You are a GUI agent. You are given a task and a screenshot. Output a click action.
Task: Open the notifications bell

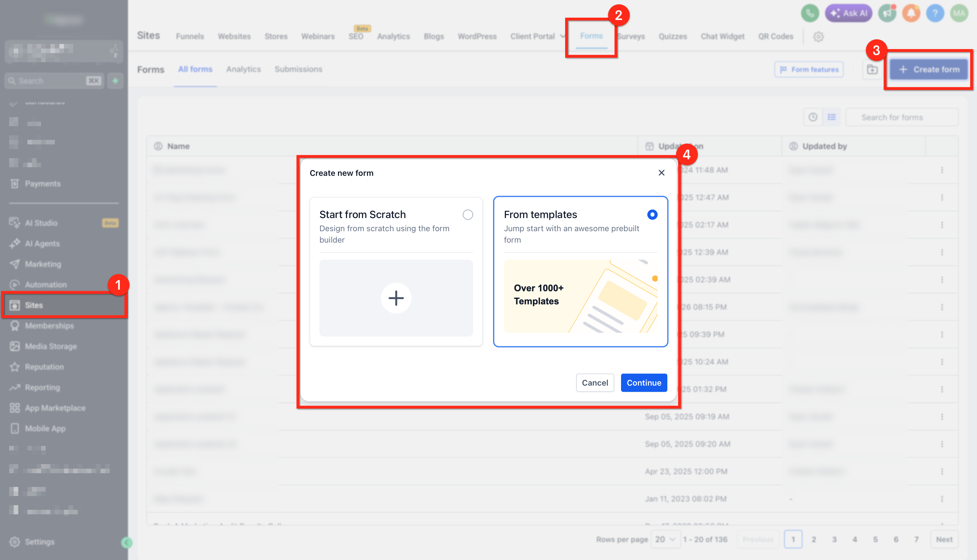point(911,13)
